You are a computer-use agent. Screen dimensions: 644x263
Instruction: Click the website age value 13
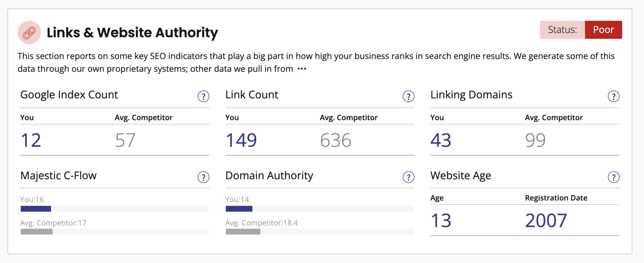pos(441,221)
